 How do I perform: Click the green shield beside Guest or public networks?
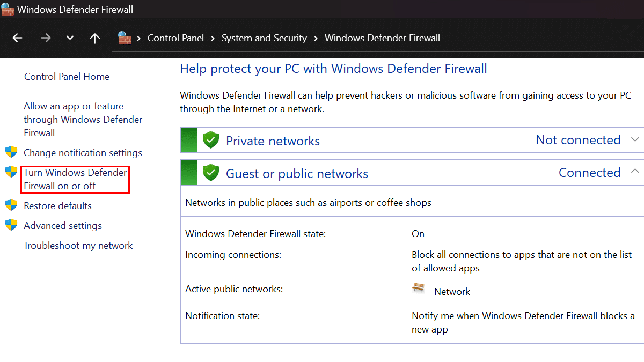tap(210, 172)
